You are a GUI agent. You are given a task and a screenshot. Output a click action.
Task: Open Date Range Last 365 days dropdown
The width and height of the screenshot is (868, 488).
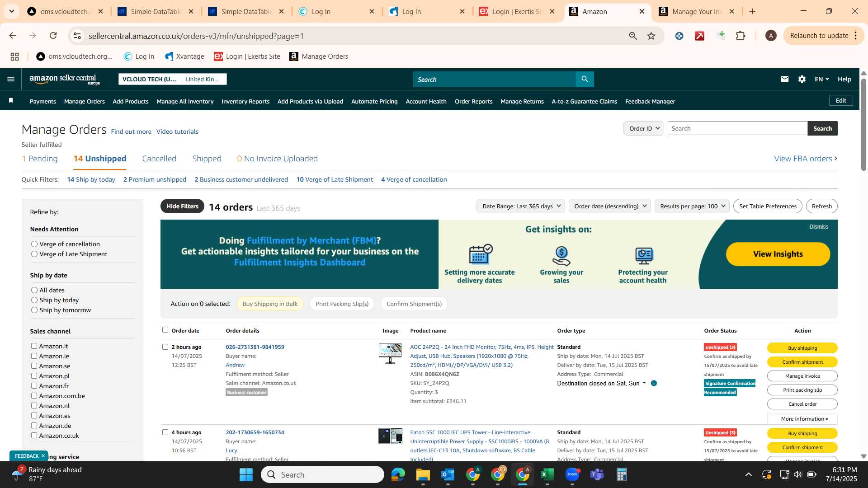point(521,206)
